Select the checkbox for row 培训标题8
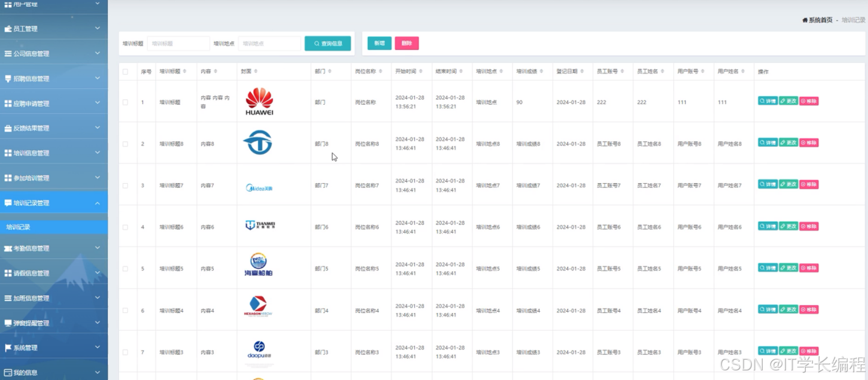Viewport: 868px width, 380px height. pyautogui.click(x=125, y=144)
